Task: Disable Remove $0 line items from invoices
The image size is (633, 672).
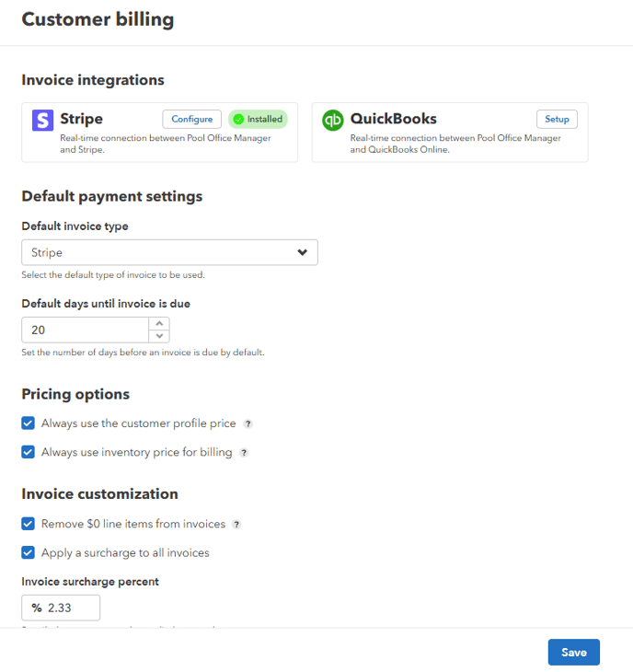Action: click(29, 524)
